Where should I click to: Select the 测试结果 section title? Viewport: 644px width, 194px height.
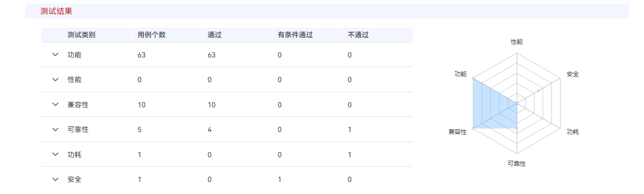coord(56,11)
